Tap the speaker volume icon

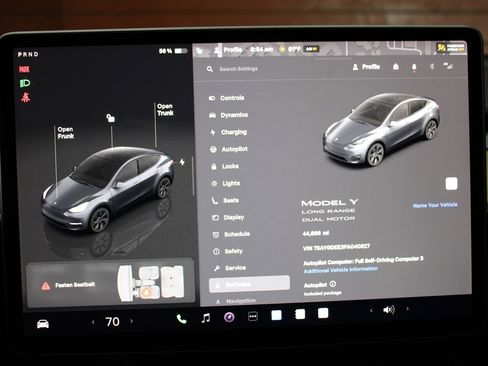coord(389,310)
